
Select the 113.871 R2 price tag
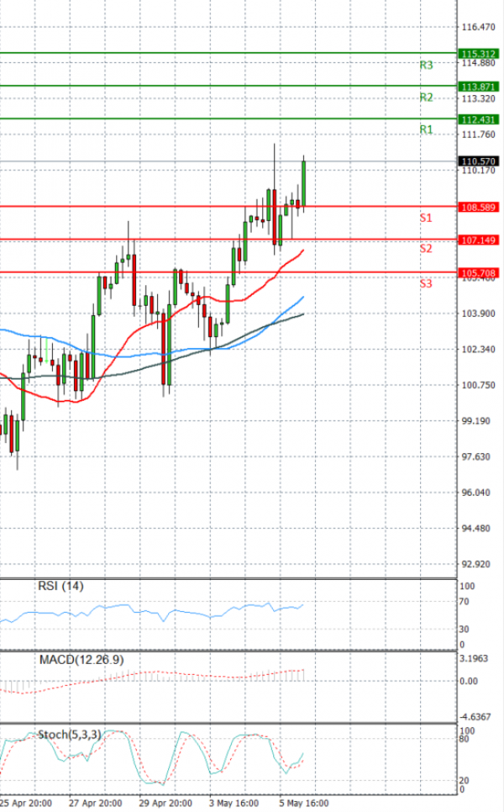(479, 87)
